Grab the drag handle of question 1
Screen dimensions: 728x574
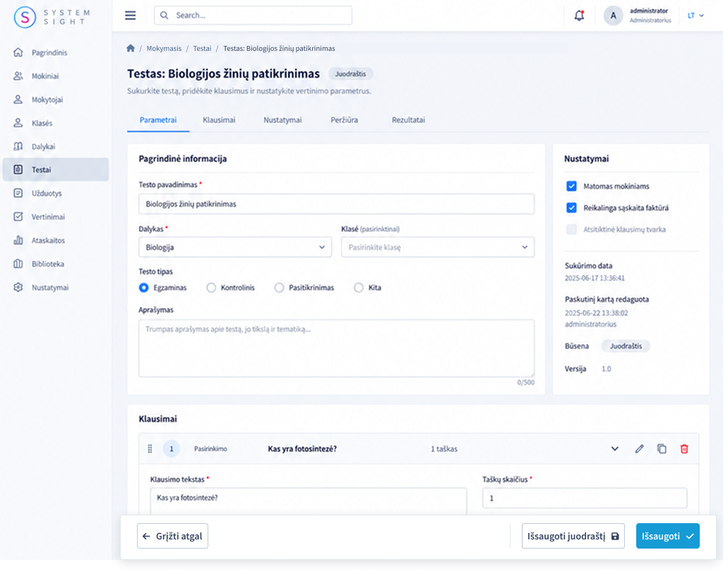150,448
